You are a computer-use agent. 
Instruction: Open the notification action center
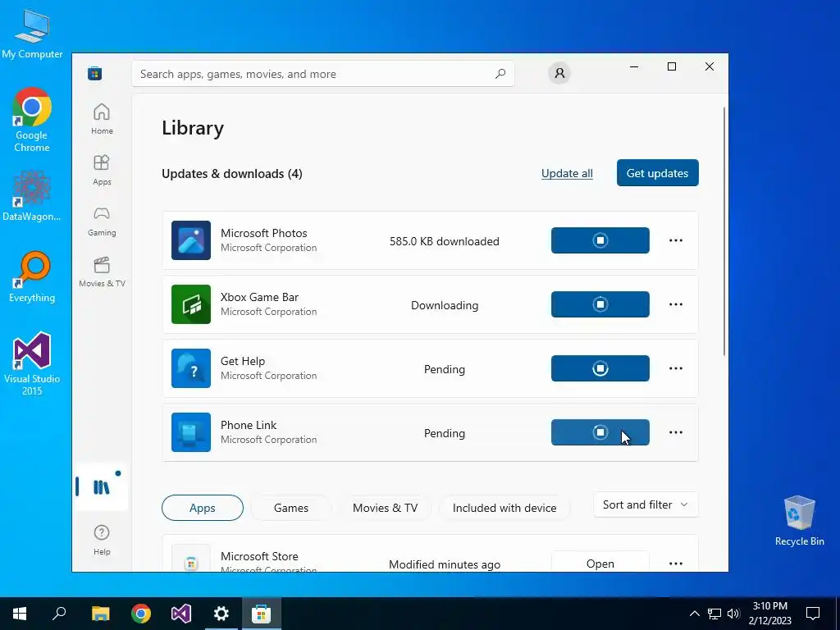click(x=813, y=614)
